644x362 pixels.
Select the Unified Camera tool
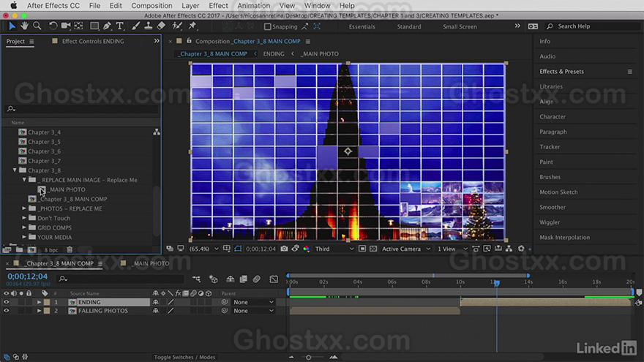click(x=65, y=26)
